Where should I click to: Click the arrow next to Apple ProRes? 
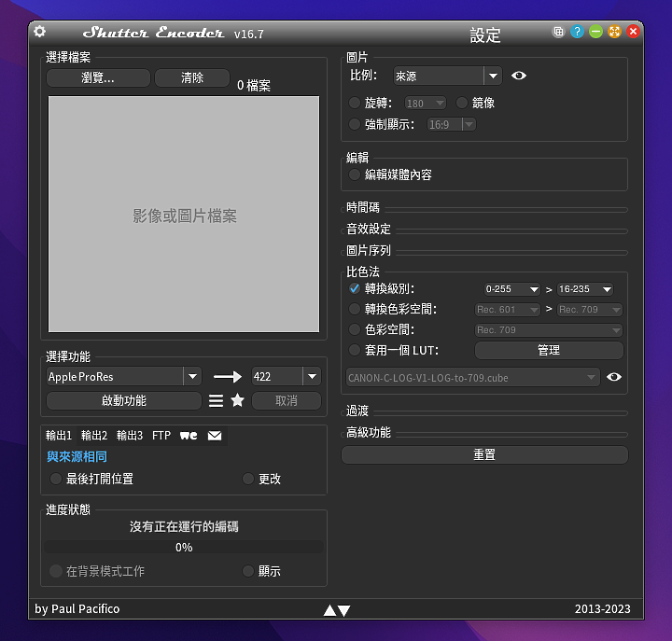228,377
